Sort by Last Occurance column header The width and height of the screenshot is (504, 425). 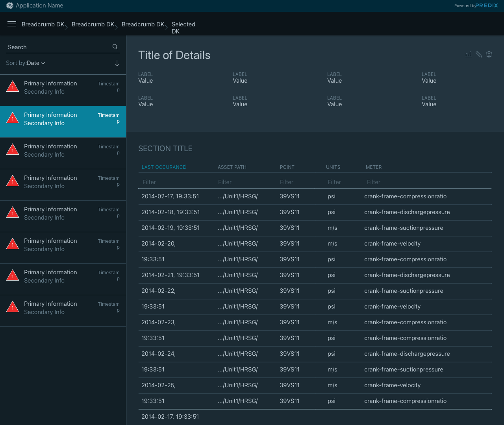164,167
